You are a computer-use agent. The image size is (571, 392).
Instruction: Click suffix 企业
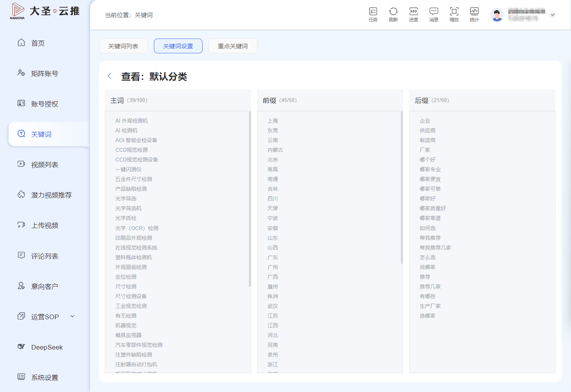point(425,121)
